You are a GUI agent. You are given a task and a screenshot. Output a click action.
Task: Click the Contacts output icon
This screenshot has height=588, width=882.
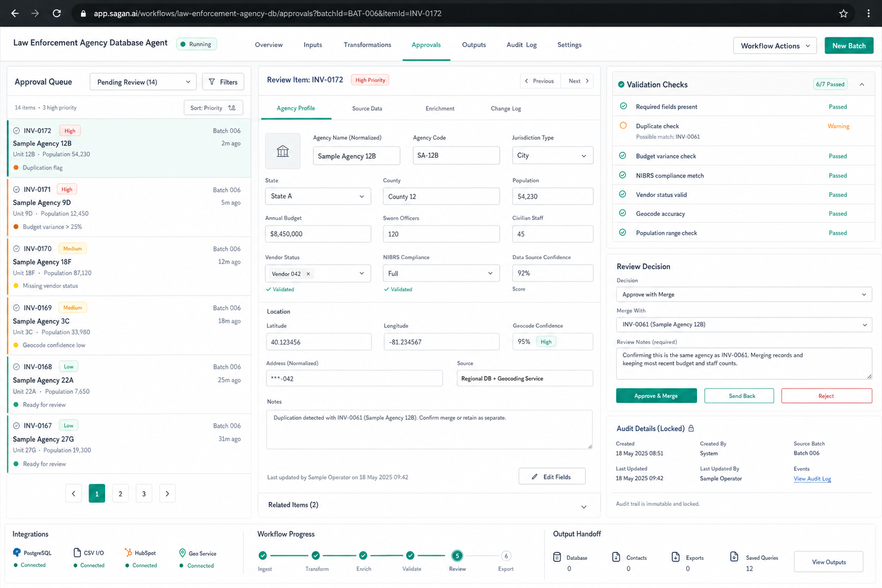(x=616, y=557)
